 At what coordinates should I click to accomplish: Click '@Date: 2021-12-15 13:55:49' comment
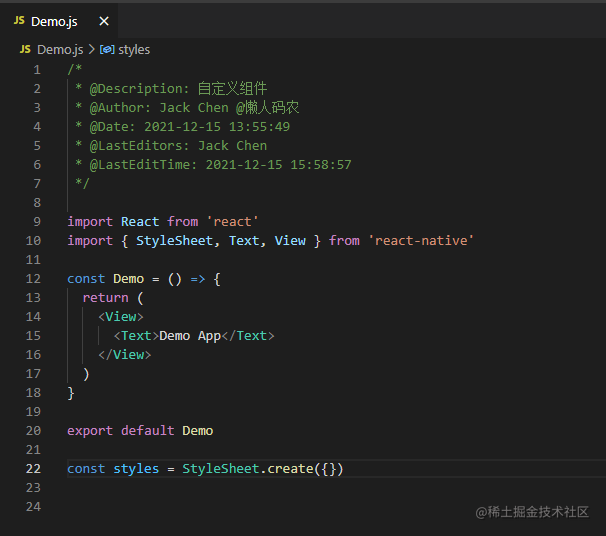tap(190, 127)
